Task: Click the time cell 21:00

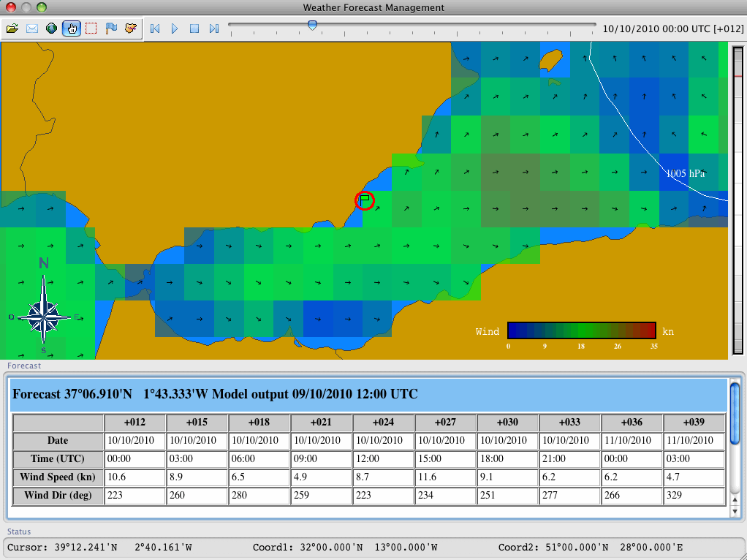Action: [x=570, y=458]
